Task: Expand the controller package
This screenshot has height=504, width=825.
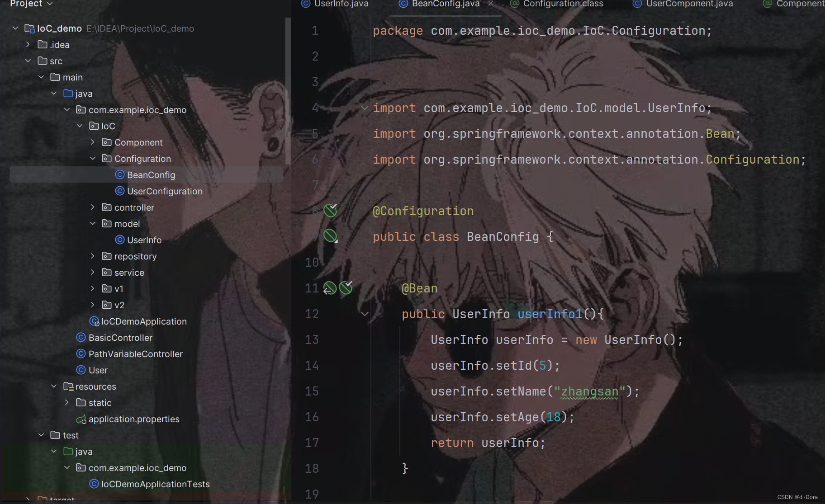Action: [93, 207]
